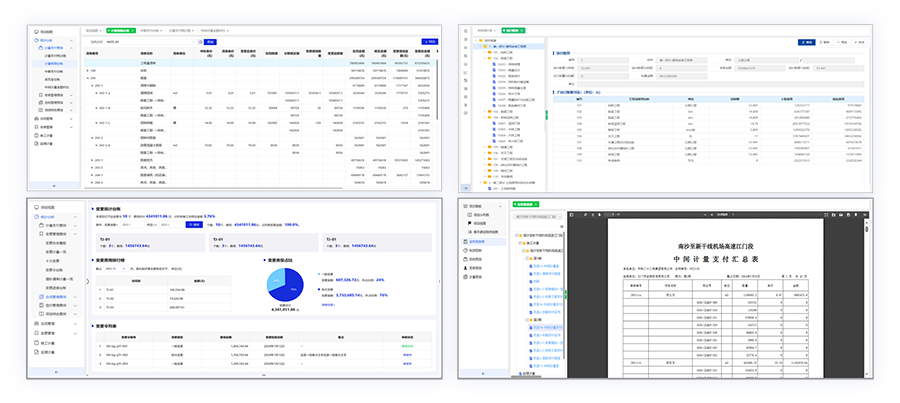Close the green active tab in the ledger table window
Viewport: 900px width, 403px height.
[133, 30]
